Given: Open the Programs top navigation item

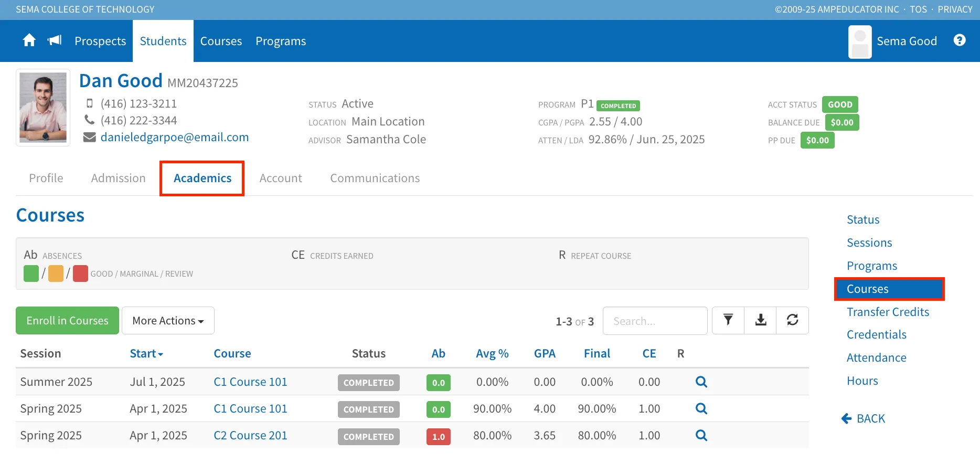Looking at the screenshot, I should point(281,41).
